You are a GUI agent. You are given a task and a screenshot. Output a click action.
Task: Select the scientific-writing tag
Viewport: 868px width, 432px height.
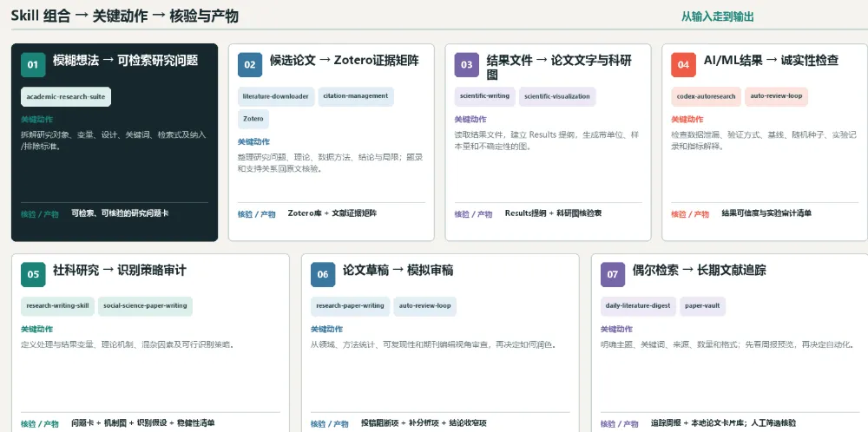coord(484,96)
